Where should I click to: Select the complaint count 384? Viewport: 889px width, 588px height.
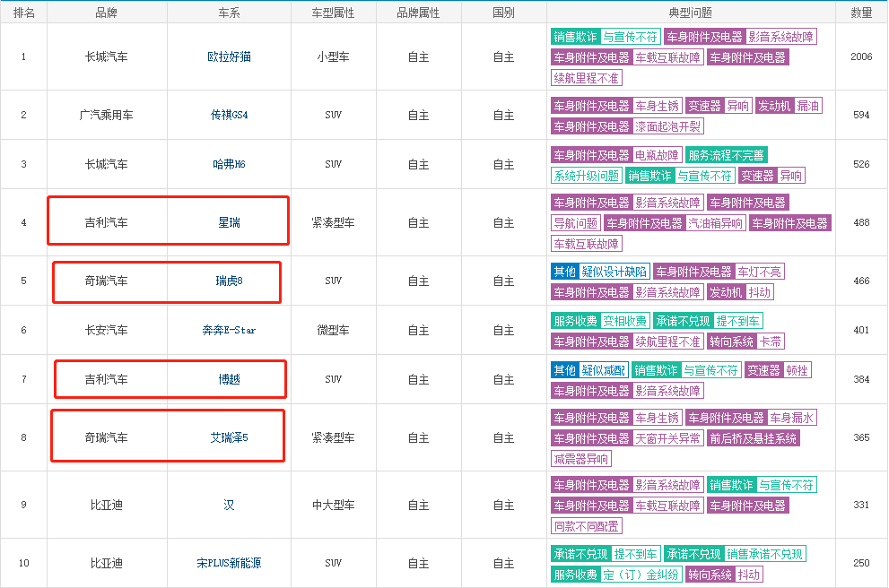[x=861, y=379]
